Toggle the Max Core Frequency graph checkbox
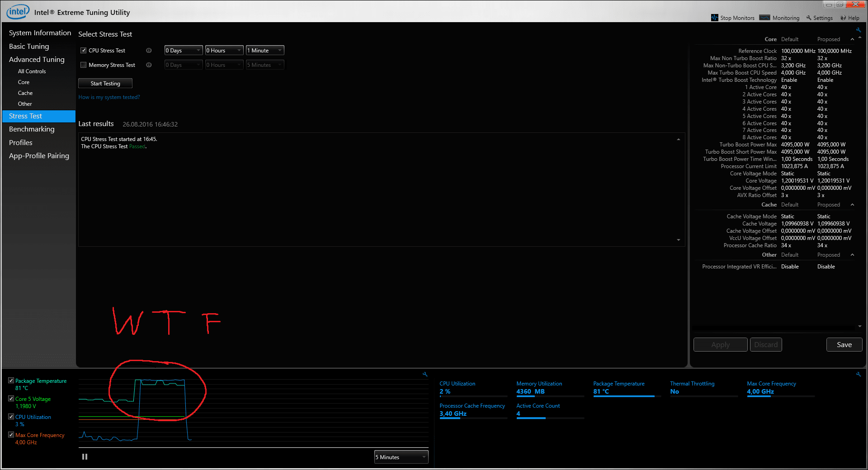The width and height of the screenshot is (868, 470). pyautogui.click(x=11, y=435)
